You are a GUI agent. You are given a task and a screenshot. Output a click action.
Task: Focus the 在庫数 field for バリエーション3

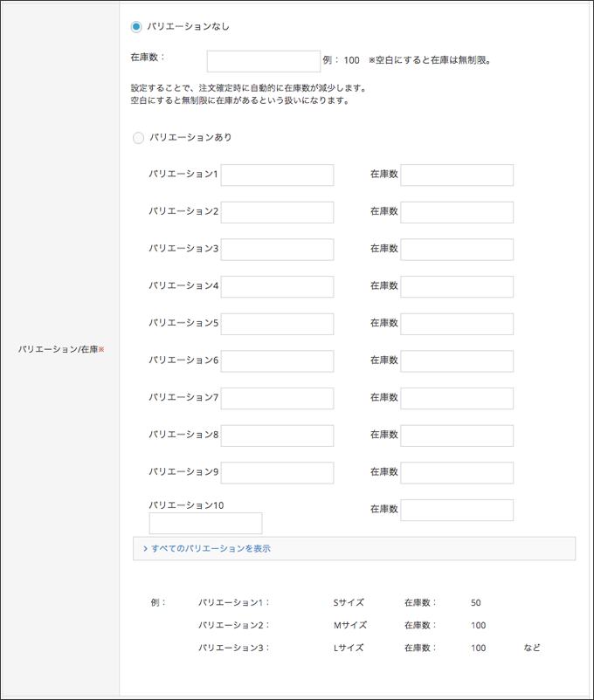[457, 250]
